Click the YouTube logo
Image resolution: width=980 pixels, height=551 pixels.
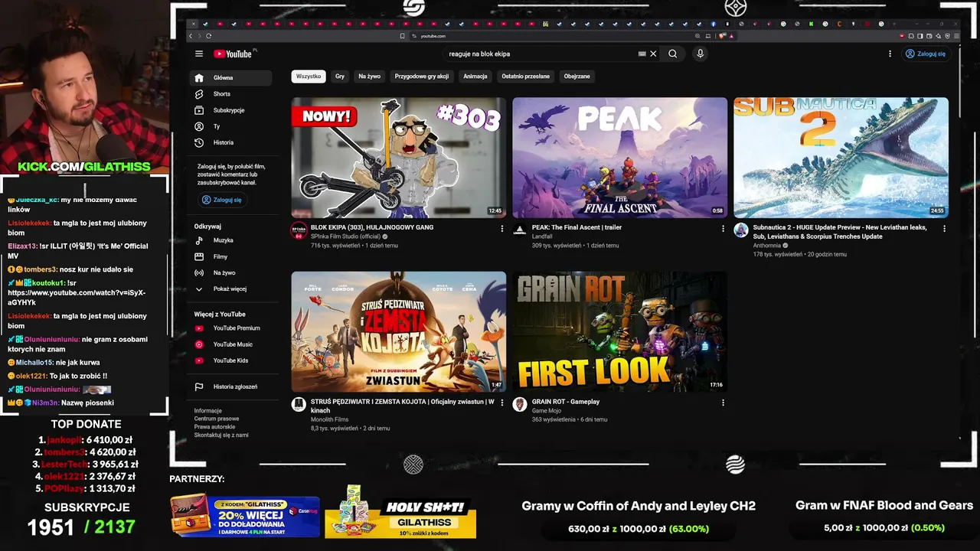pyautogui.click(x=233, y=54)
